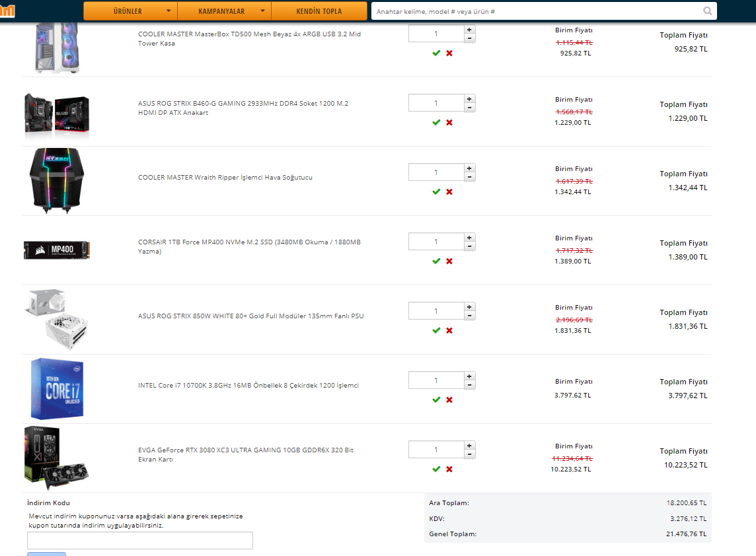
Task: Click EVGA RTX 3080 thumbnail
Action: coord(57,458)
